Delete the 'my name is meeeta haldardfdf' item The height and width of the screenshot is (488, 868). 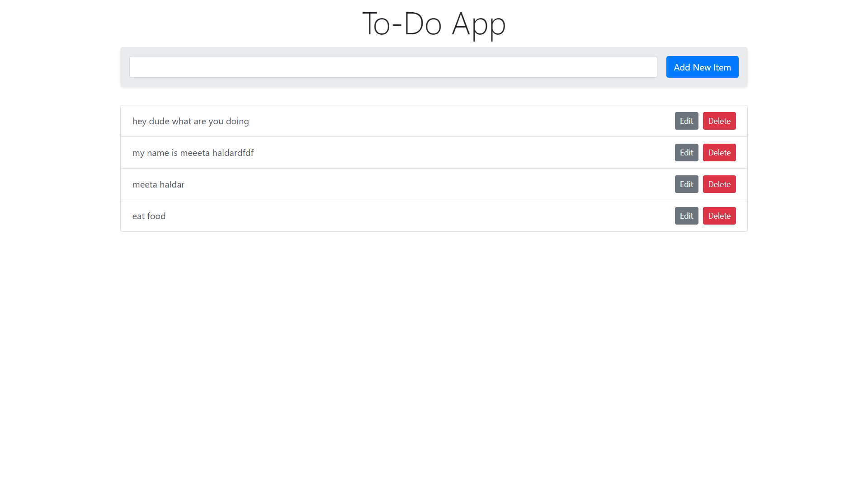pos(719,153)
